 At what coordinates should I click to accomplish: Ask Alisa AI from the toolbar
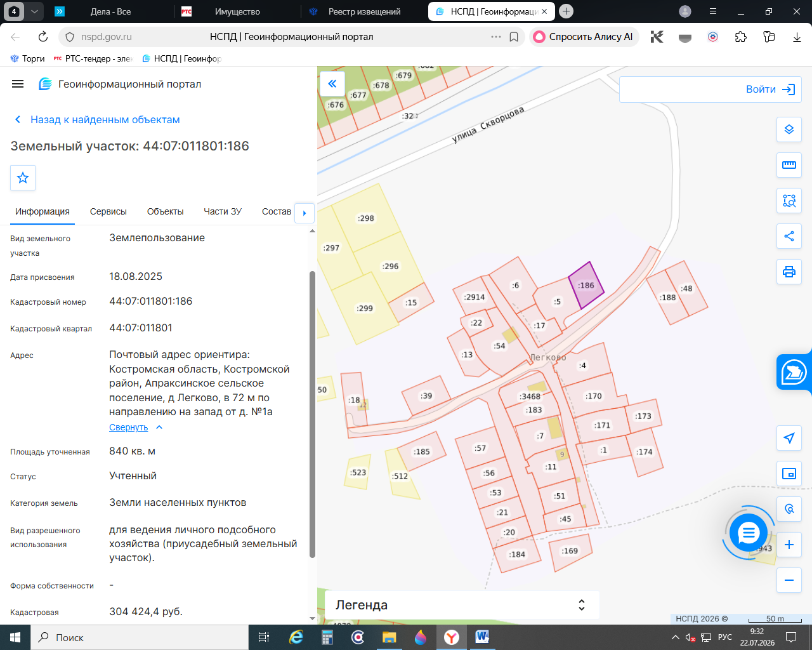[583, 37]
